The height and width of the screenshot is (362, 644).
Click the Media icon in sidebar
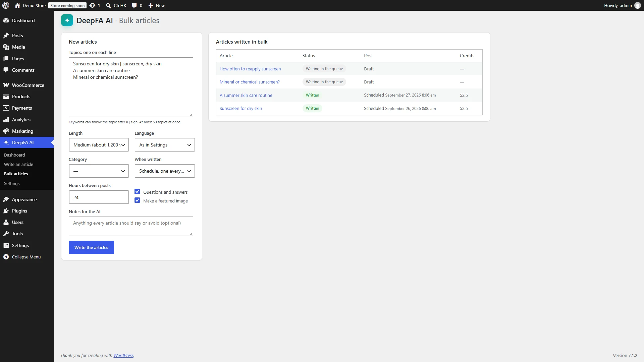tap(6, 47)
